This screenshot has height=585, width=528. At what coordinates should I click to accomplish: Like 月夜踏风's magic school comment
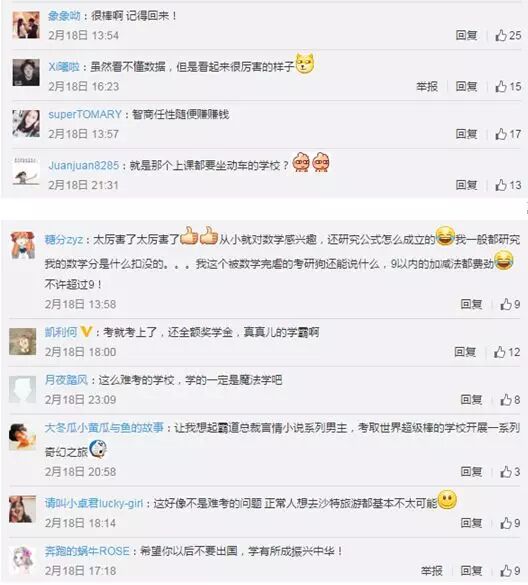coord(510,400)
